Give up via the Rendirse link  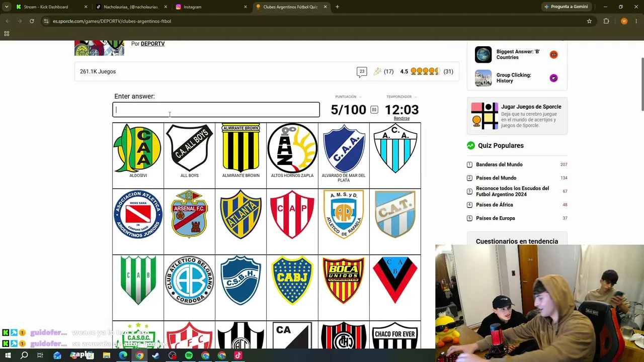pos(401,119)
